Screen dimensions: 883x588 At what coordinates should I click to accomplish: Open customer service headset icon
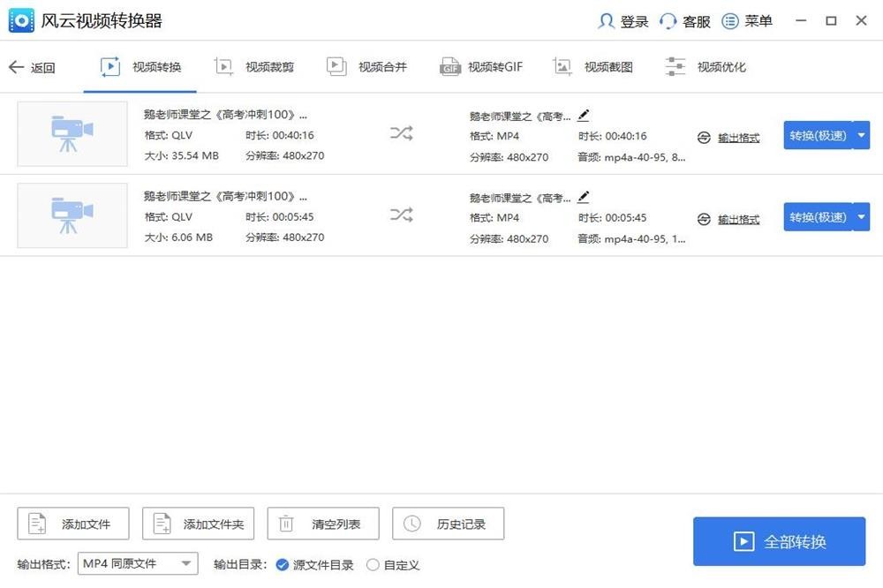pos(668,21)
